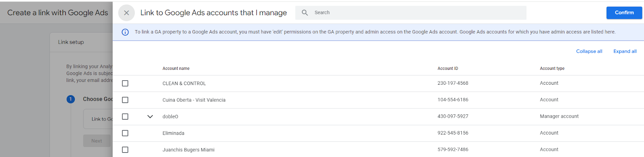Click the Account type column header
This screenshot has width=644, height=157.
(552, 69)
